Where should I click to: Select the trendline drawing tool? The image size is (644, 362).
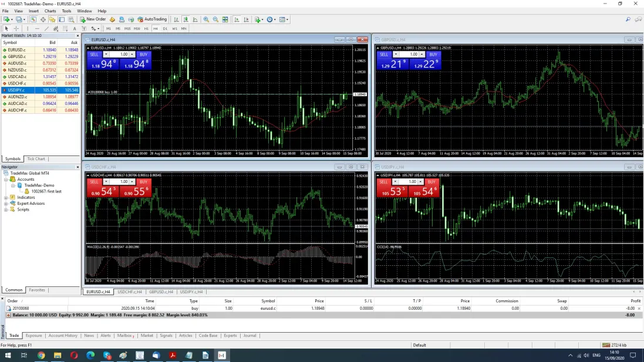(46, 29)
